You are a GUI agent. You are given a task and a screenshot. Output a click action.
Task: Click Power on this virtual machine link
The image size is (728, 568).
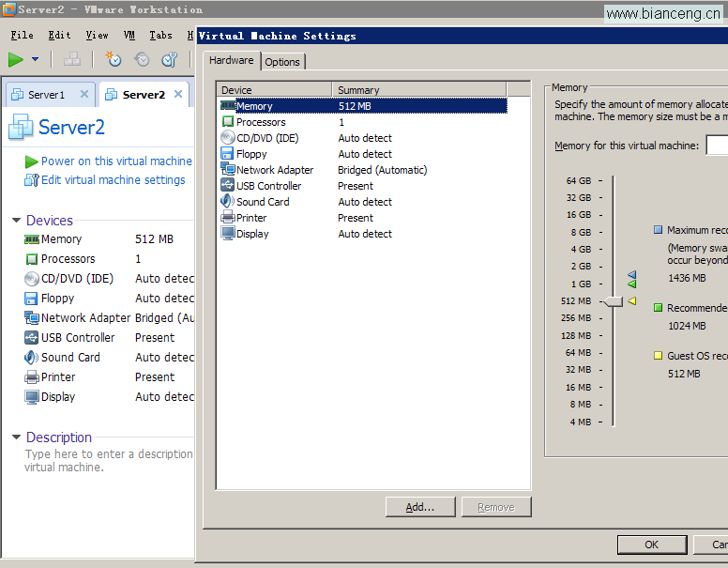click(x=116, y=161)
